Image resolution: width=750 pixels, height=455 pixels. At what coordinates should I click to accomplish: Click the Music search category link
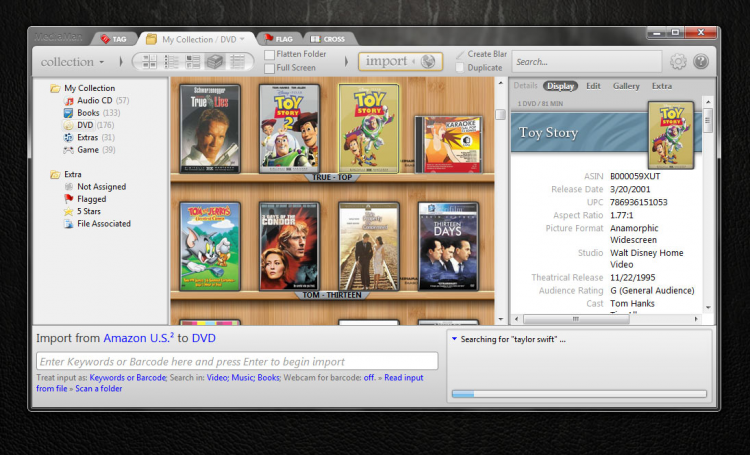point(243,377)
